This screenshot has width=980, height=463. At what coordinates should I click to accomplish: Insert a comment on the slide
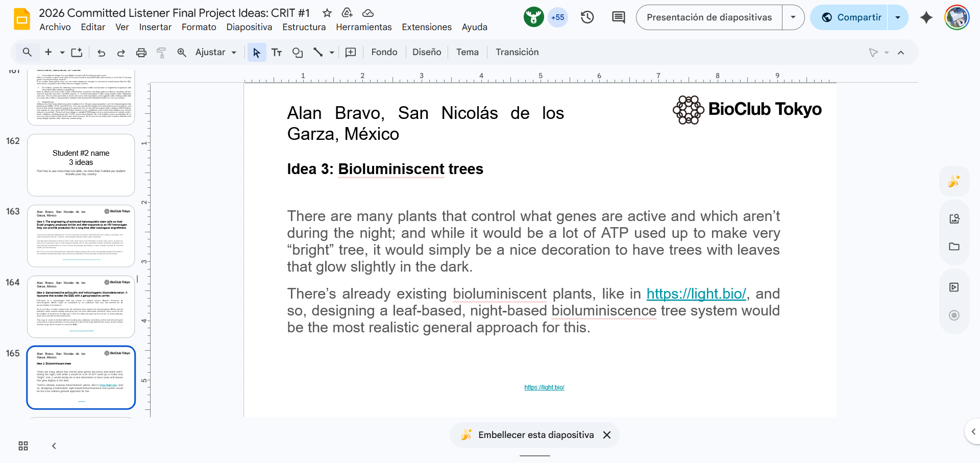pos(351,52)
